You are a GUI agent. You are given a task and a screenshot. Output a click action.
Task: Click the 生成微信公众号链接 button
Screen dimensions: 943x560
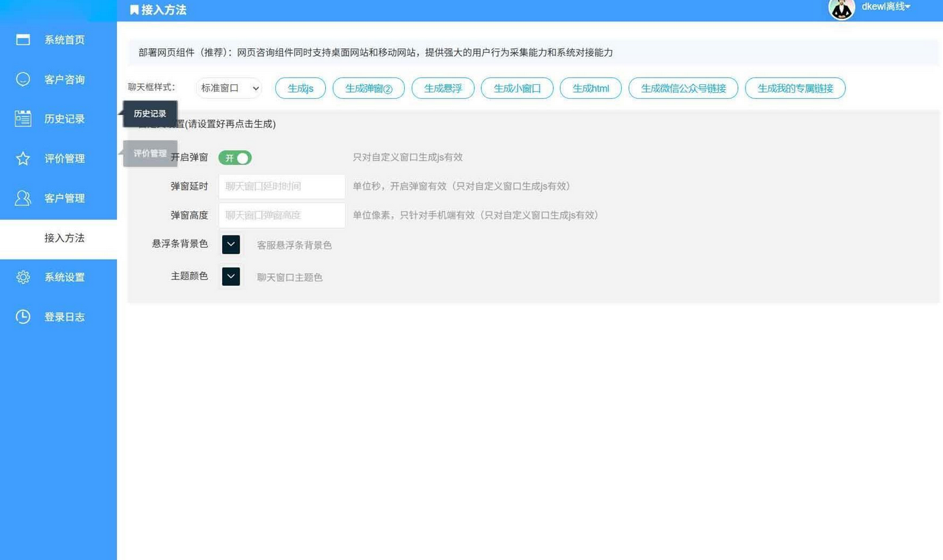[x=683, y=88]
